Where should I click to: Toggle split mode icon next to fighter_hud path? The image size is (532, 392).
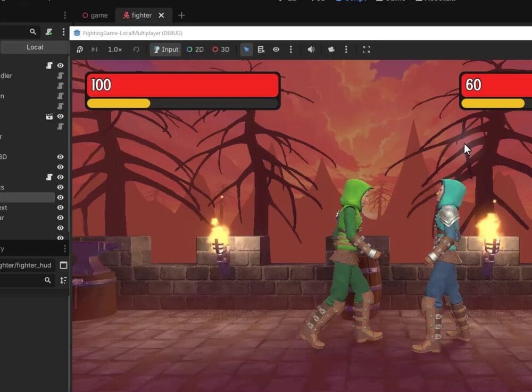(63, 265)
